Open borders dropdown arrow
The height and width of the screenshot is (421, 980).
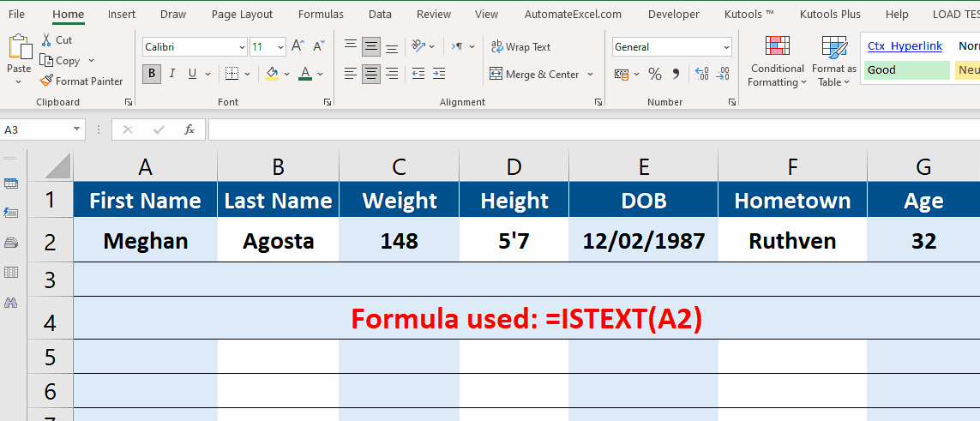[248, 75]
